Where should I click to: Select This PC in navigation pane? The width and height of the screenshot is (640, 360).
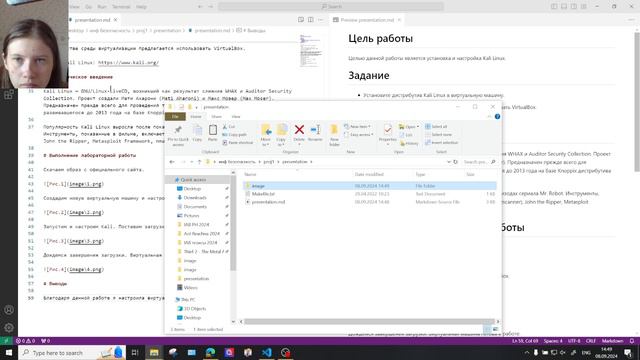point(188,300)
